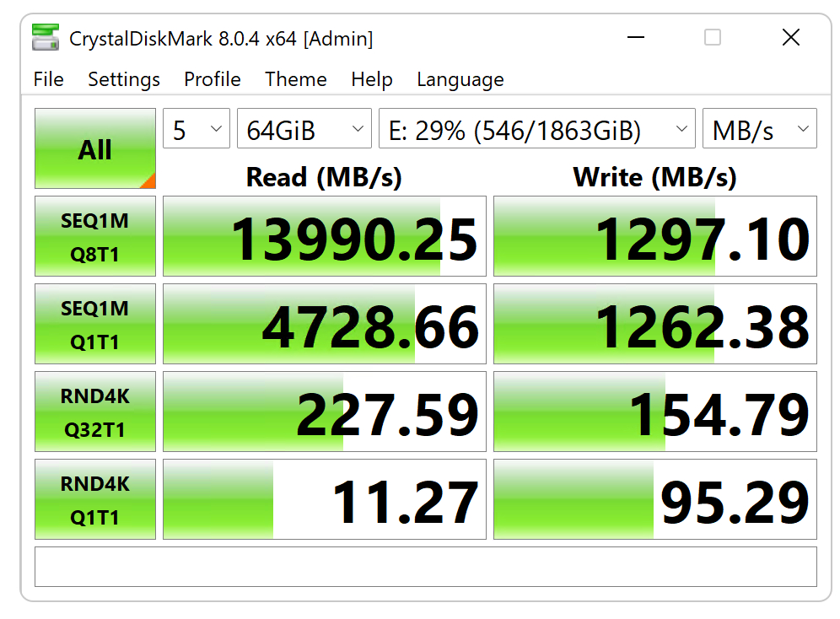Open the Profile menu
840x619 pixels.
coord(212,79)
